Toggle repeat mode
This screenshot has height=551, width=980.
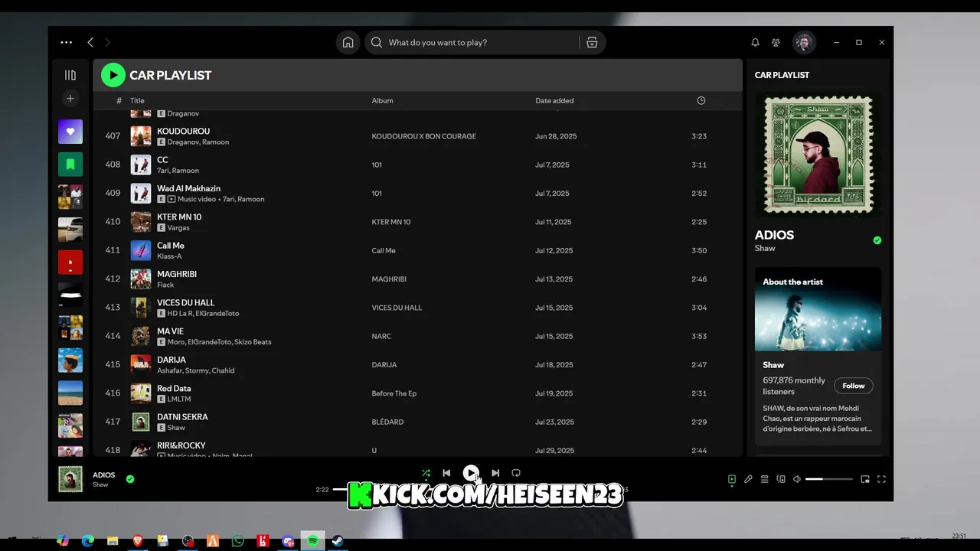point(516,473)
